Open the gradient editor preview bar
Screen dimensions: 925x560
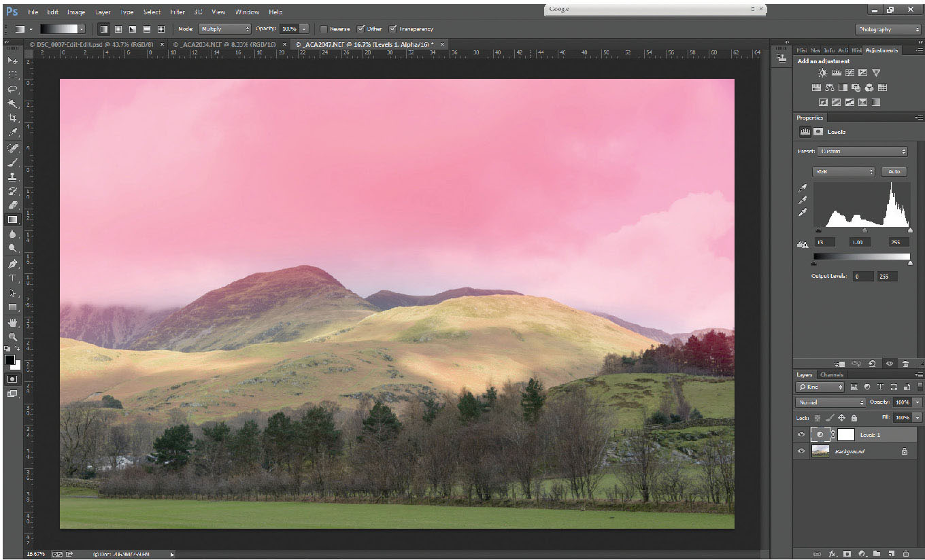58,29
